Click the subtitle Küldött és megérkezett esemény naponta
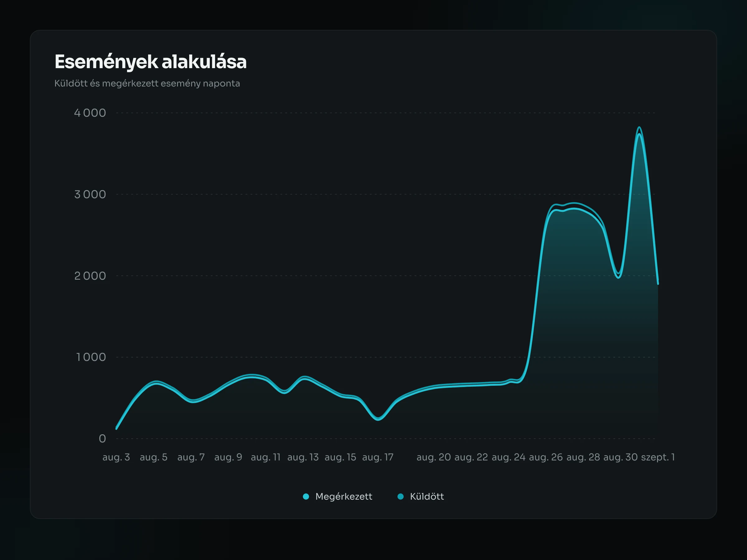747x560 pixels. point(147,83)
